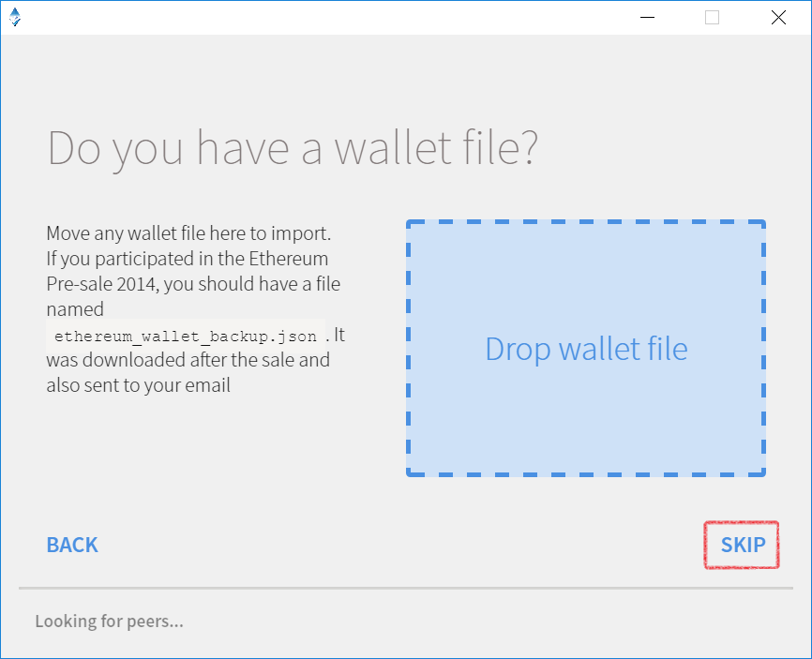Click the Ethereum icon in title bar
Image resolution: width=812 pixels, height=659 pixels.
15,17
